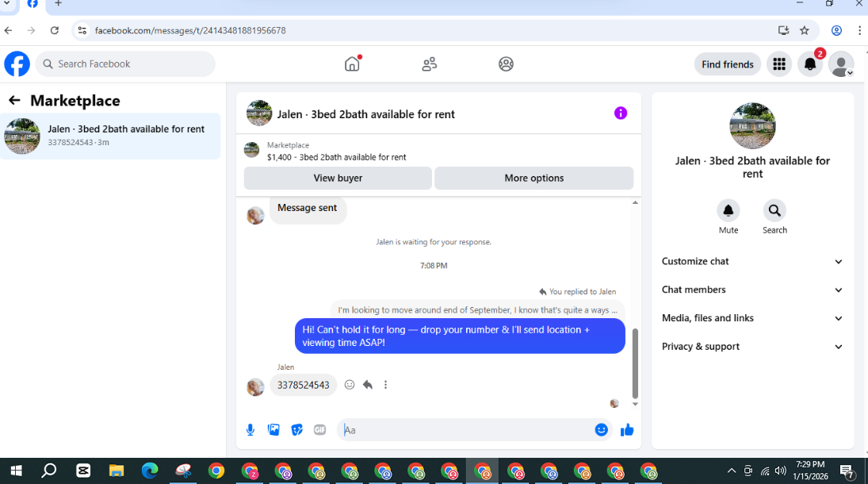The height and width of the screenshot is (484, 868).
Task: React to message 3378524543 with emoji
Action: [350, 385]
